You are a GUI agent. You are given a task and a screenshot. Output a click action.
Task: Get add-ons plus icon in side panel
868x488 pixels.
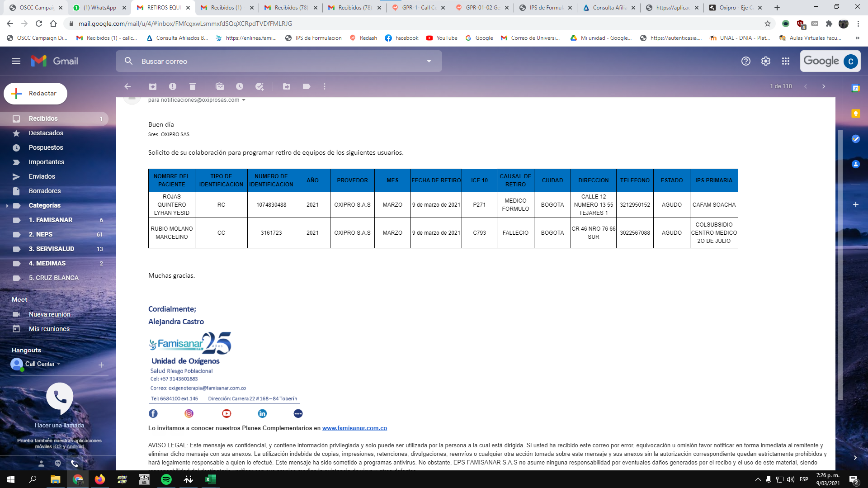(x=856, y=204)
